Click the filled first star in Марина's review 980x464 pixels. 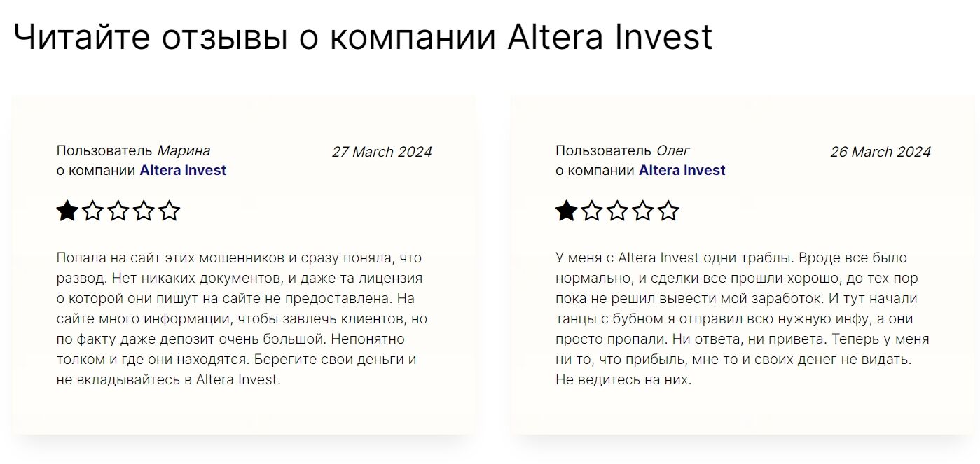67,211
